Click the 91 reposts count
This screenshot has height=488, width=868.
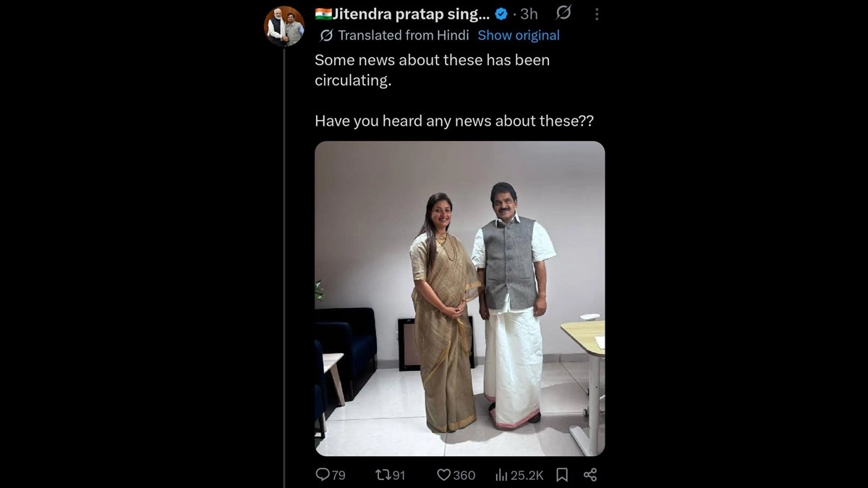(398, 475)
